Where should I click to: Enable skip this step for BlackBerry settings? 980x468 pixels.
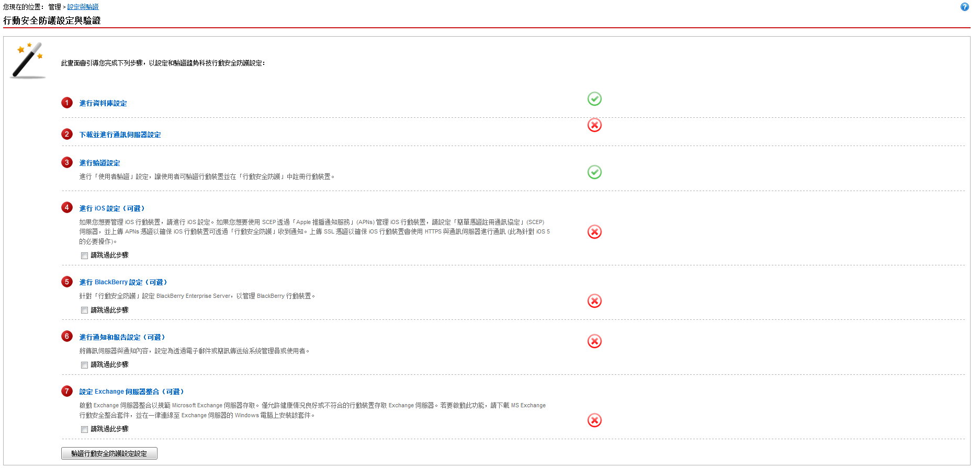click(84, 310)
